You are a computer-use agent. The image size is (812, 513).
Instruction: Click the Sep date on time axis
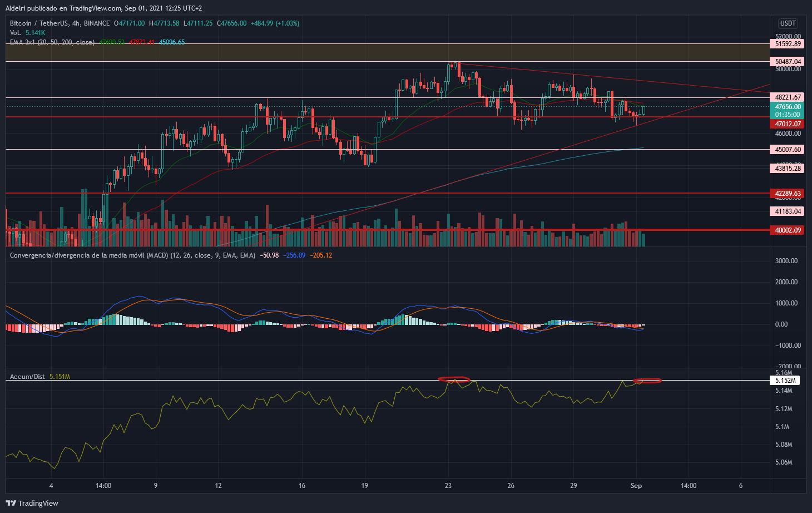pyautogui.click(x=636, y=486)
